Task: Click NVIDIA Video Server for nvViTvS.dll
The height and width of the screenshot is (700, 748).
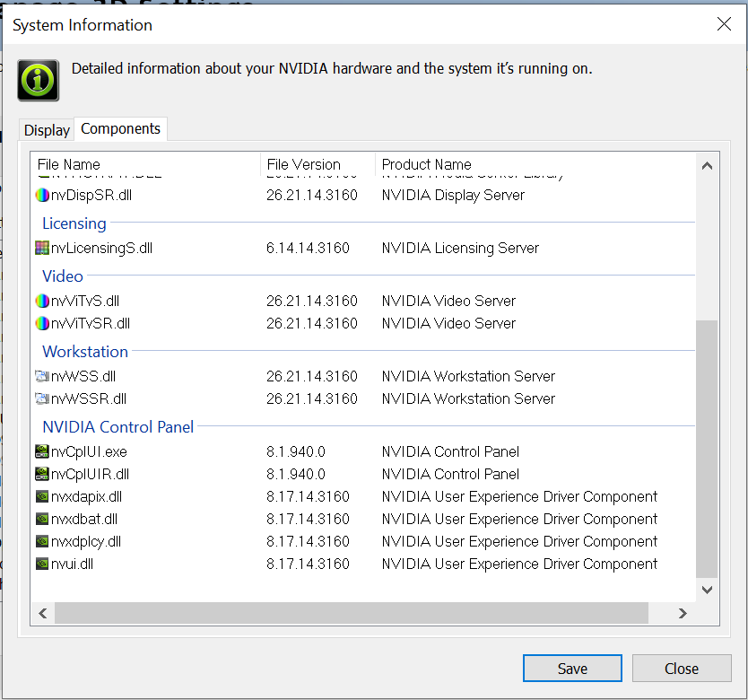Action: pyautogui.click(x=449, y=301)
